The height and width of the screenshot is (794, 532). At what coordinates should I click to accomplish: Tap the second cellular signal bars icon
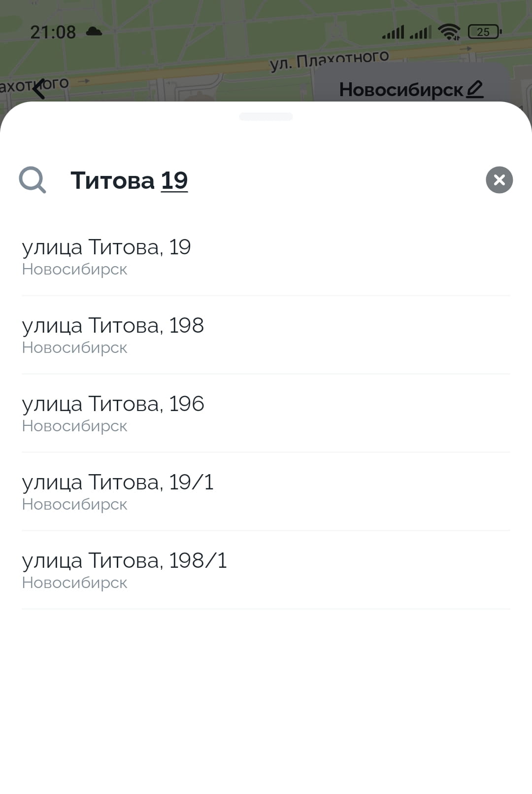pyautogui.click(x=420, y=32)
